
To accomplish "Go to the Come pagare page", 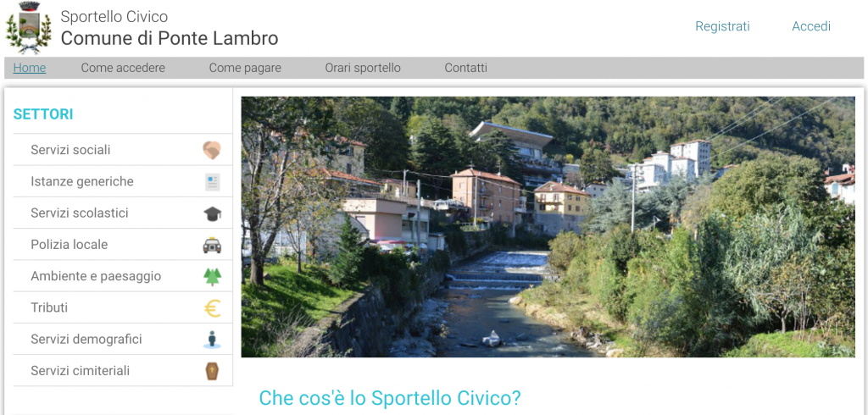I will [245, 68].
